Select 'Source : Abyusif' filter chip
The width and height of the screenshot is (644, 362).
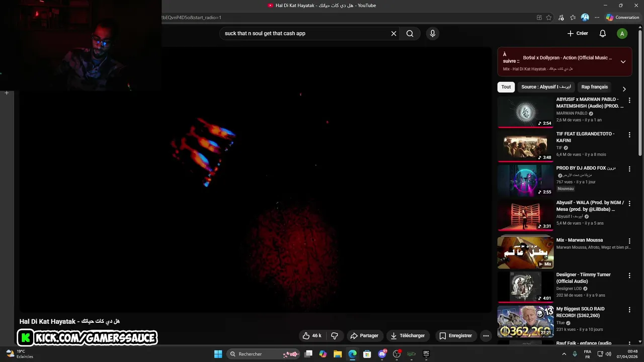546,87
